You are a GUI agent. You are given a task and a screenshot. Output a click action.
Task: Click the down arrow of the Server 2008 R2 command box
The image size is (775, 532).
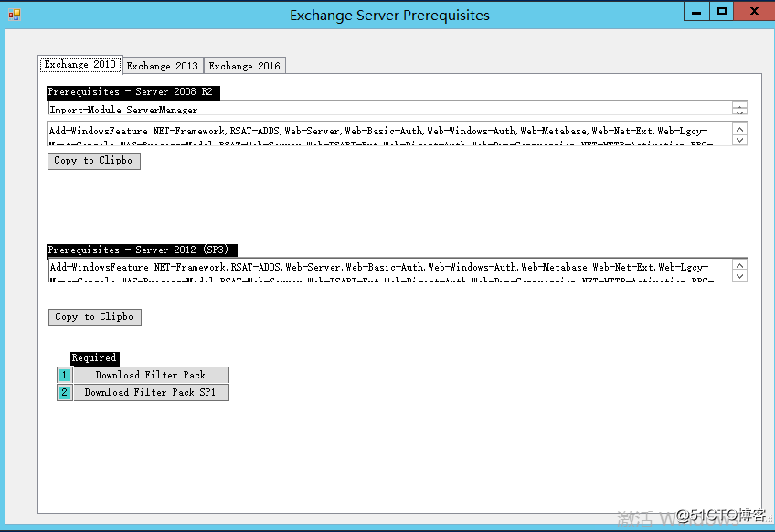(x=740, y=140)
